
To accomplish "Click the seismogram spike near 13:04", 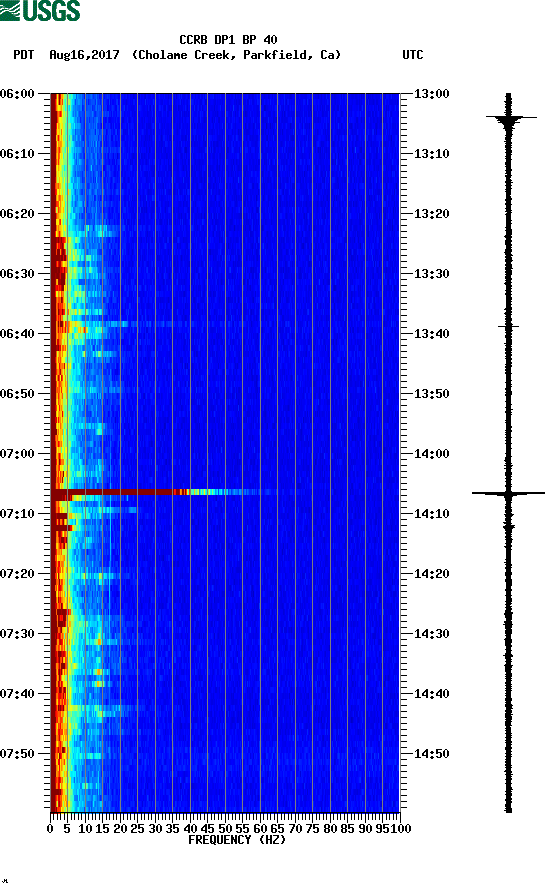I will (x=510, y=118).
